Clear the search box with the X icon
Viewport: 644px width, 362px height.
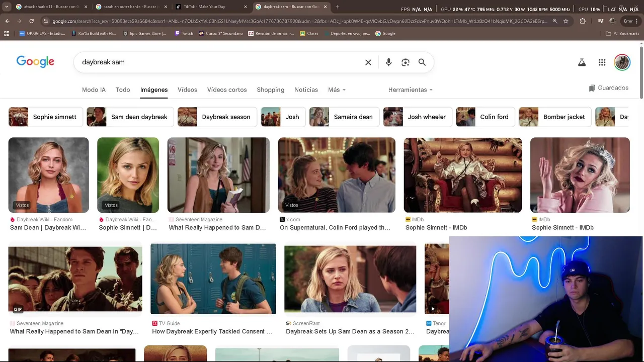coord(368,62)
